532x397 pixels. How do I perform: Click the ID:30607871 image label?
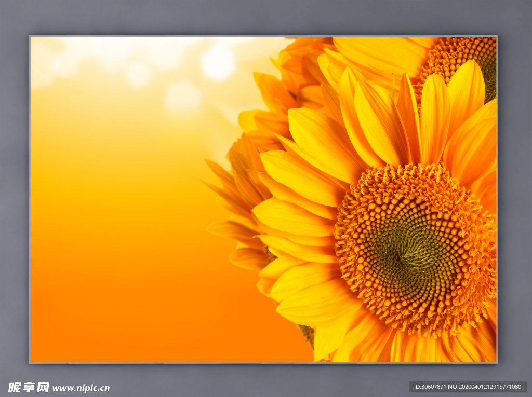(429, 387)
